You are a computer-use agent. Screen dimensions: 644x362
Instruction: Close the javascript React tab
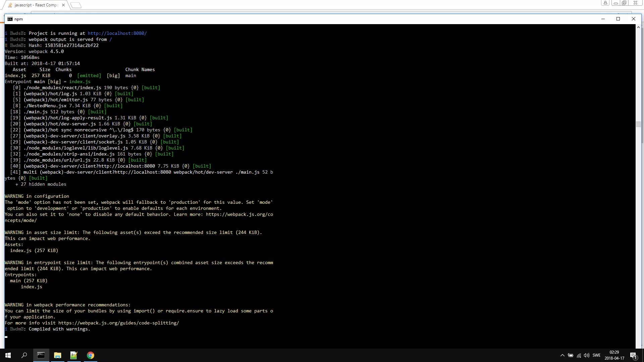coord(63,5)
